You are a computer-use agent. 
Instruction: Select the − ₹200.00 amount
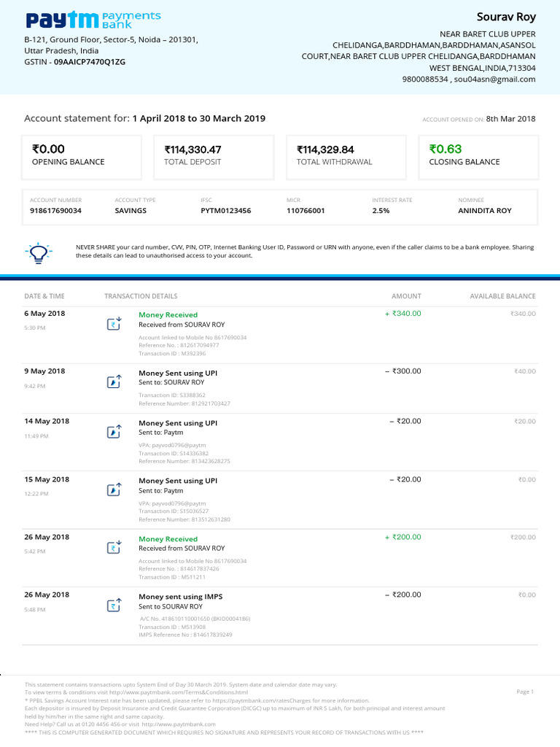coord(402,595)
